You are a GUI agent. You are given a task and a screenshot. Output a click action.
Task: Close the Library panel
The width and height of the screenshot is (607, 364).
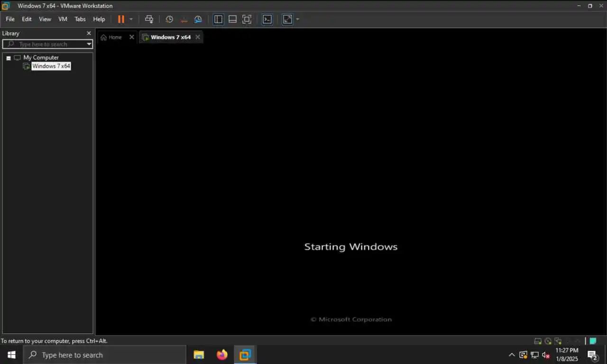(89, 33)
